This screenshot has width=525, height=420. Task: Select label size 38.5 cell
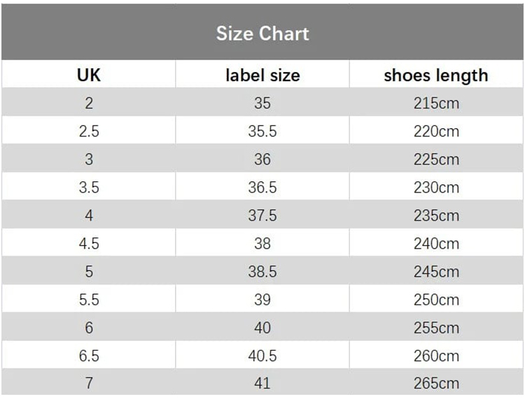(262, 271)
